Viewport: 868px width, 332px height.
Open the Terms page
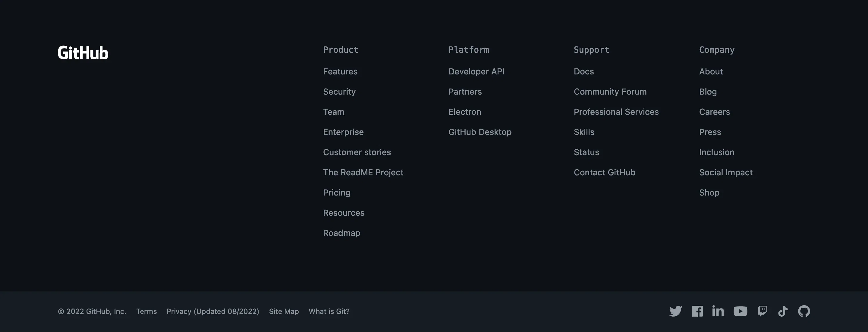(146, 311)
